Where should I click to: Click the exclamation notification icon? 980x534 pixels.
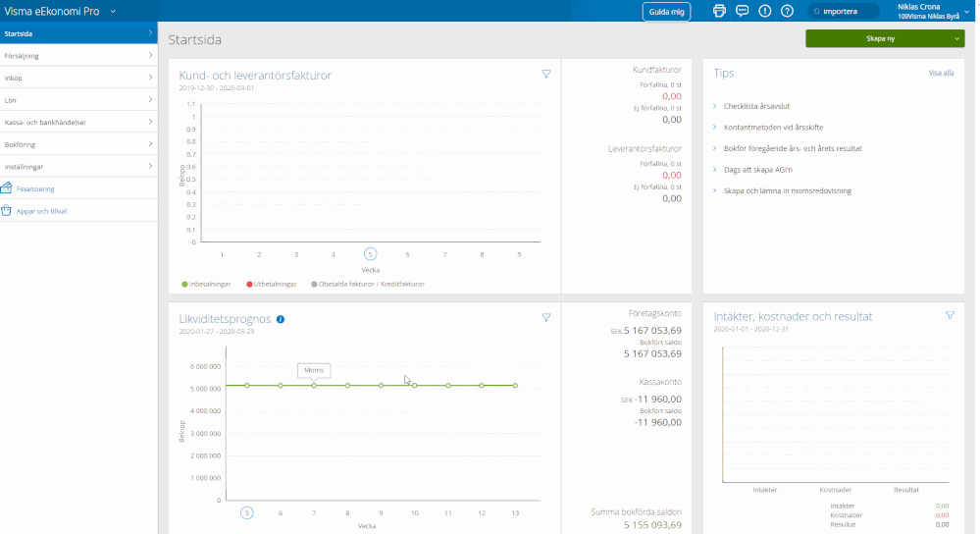(765, 11)
